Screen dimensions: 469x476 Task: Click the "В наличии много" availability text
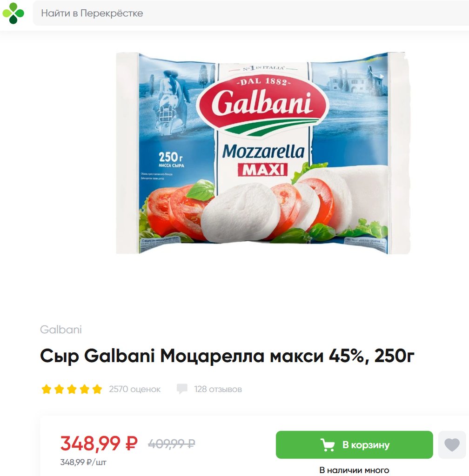(x=354, y=470)
